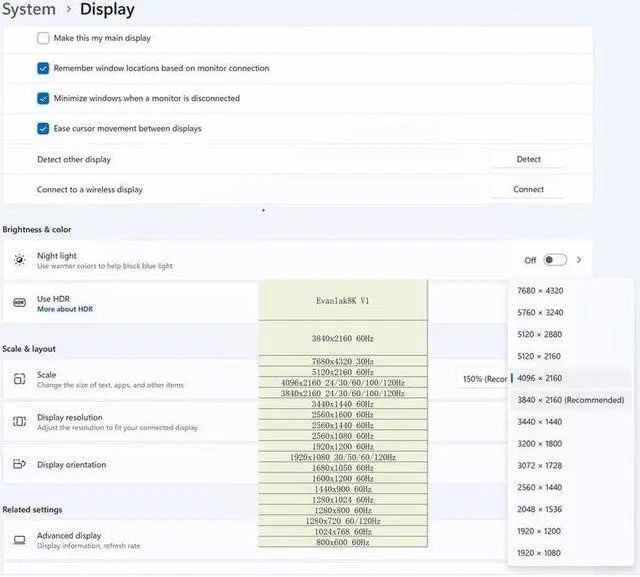Open the Scale 150% dropdown
The image size is (640, 577).
pos(485,379)
